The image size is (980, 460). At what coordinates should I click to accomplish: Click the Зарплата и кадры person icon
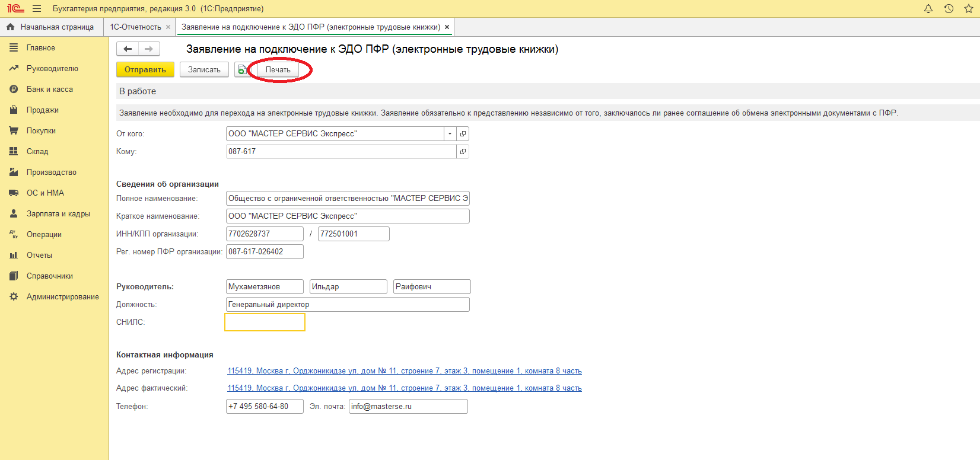pos(14,213)
